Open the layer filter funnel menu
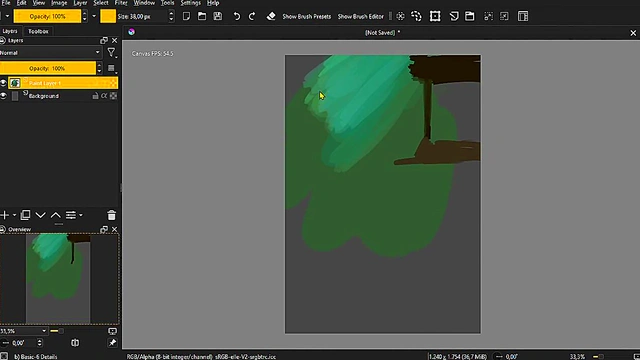Image resolution: width=640 pixels, height=360 pixels. [111, 53]
